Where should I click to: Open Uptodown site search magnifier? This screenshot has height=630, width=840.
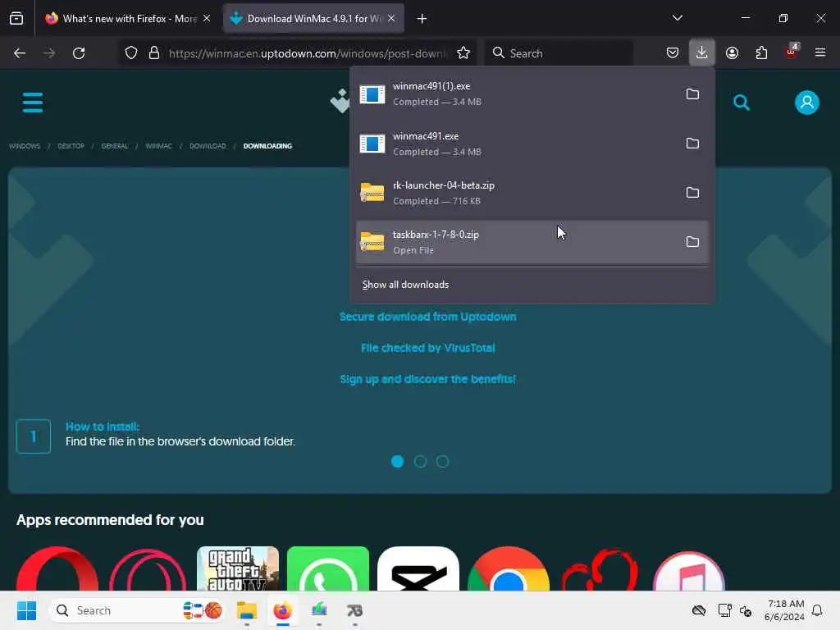click(x=742, y=102)
